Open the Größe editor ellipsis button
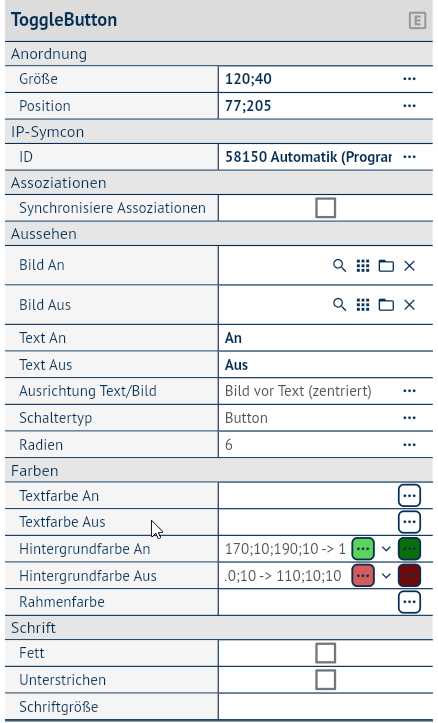438x723 pixels. 409,79
